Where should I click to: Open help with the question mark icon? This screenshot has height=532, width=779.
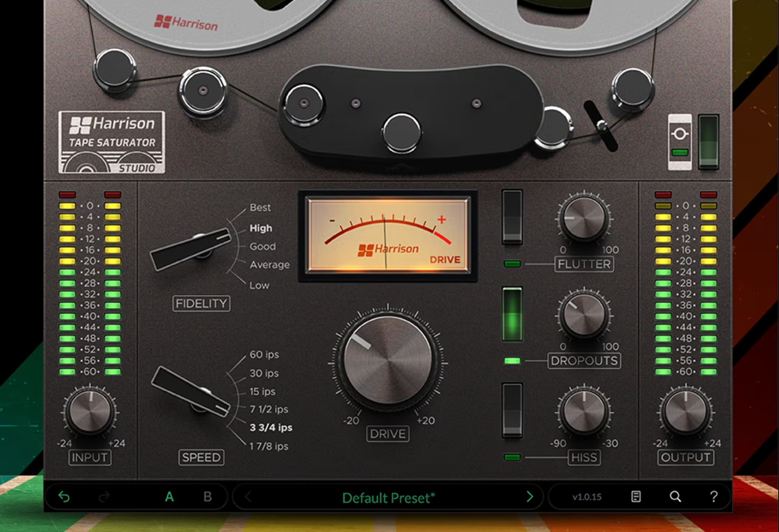714,496
